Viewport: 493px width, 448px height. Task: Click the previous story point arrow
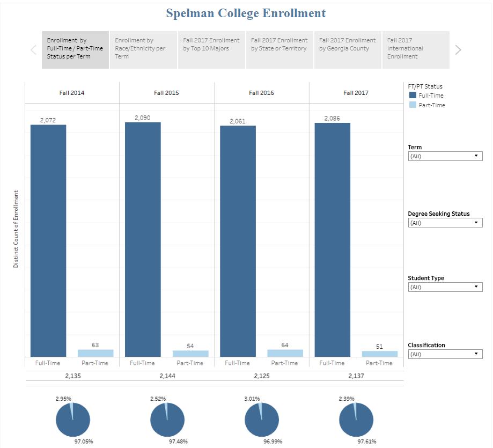coord(34,50)
